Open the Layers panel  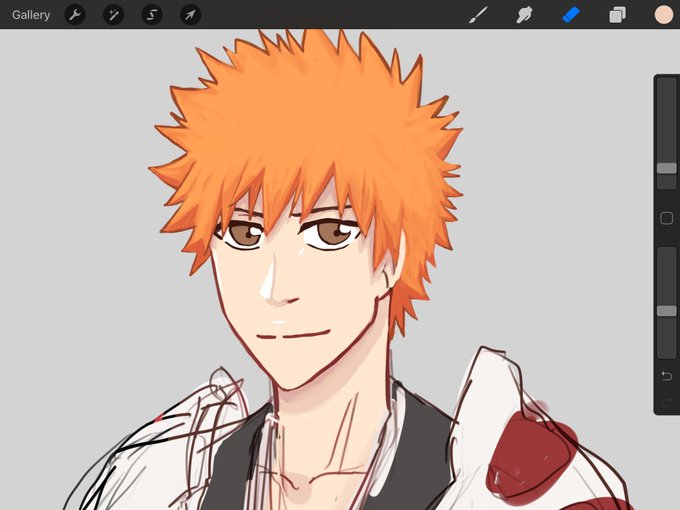(618, 15)
